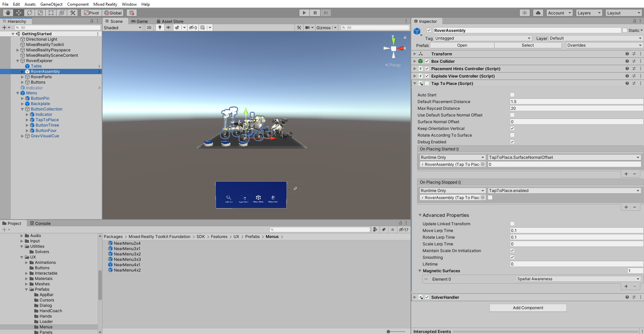The width and height of the screenshot is (644, 334).
Task: Select the Scale tool
Action: (40, 13)
